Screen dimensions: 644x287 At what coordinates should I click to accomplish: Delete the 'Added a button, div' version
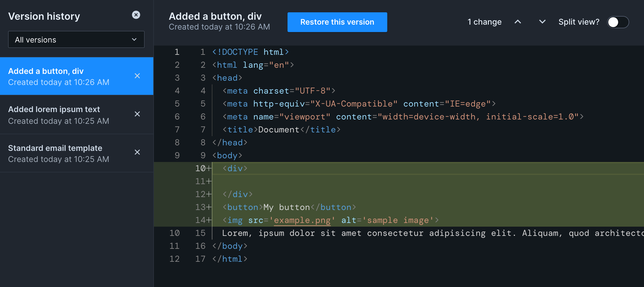point(137,76)
